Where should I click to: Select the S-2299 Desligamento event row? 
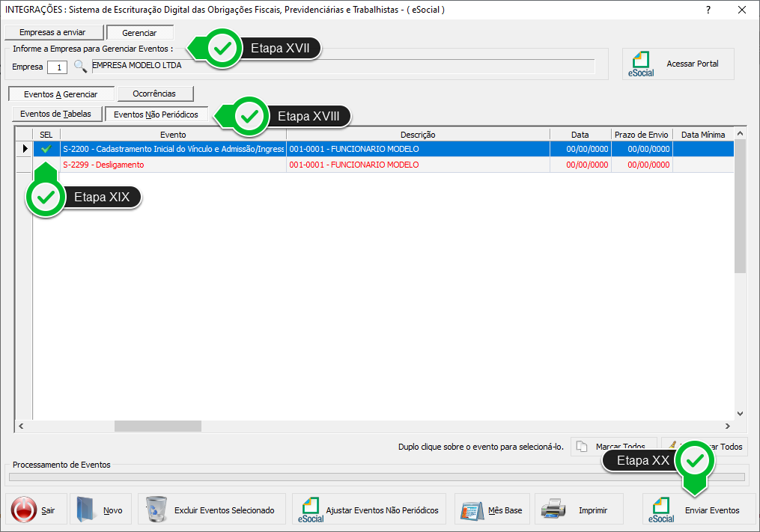coord(172,165)
